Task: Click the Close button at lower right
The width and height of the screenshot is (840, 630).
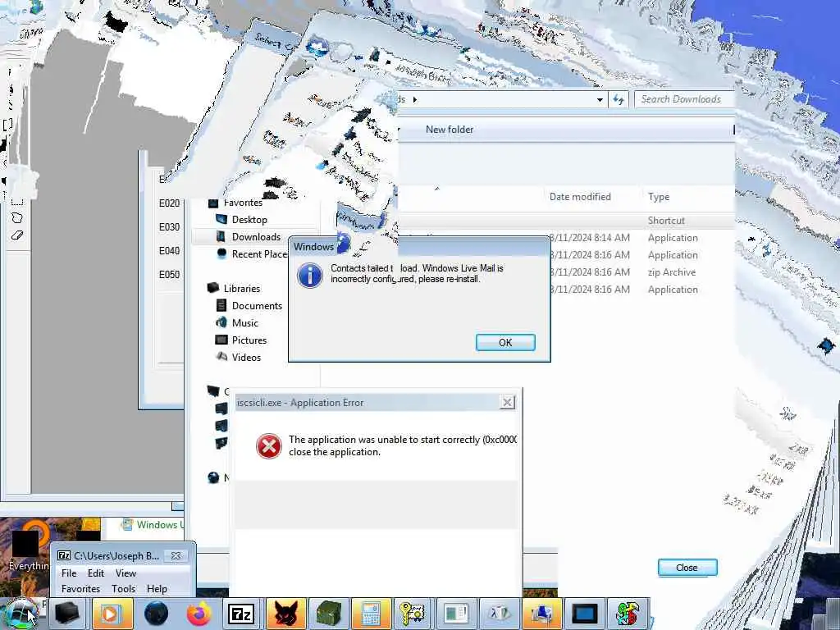Action: (687, 568)
